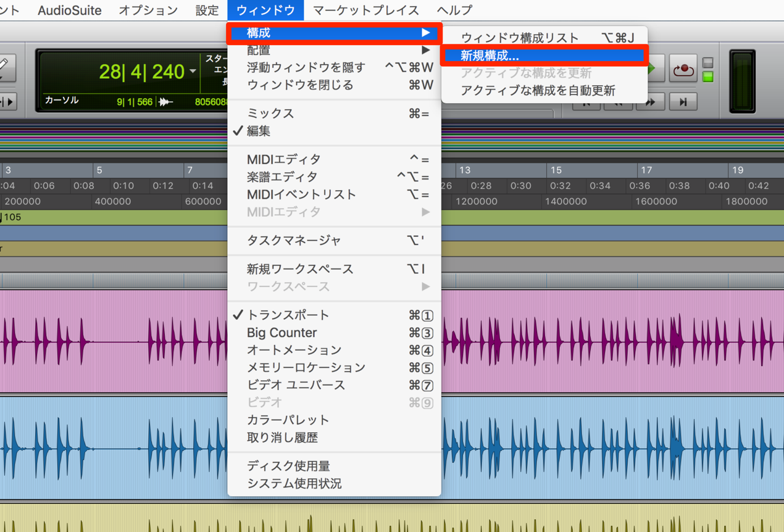
Task: Click 1600000 on the samples ruler
Action: (x=656, y=201)
